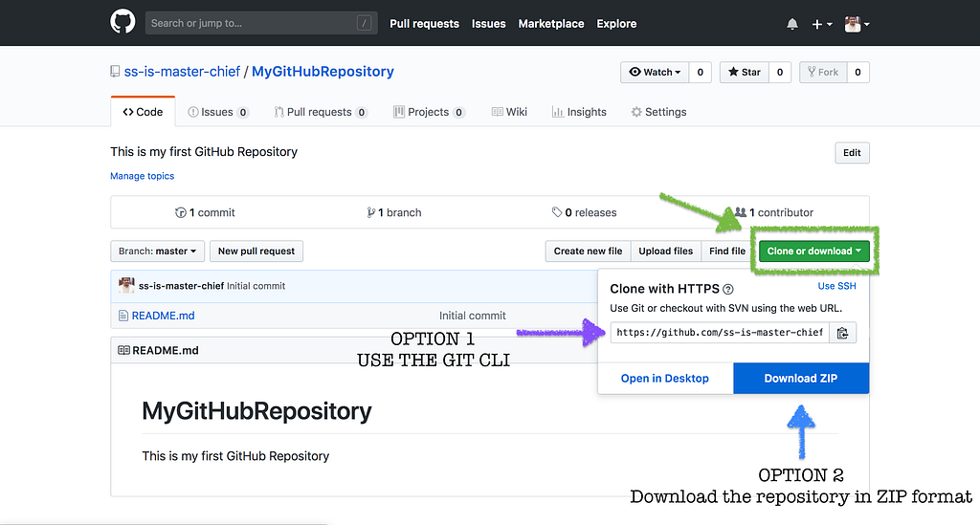Open the README.md file link
980x525 pixels.
tap(163, 316)
